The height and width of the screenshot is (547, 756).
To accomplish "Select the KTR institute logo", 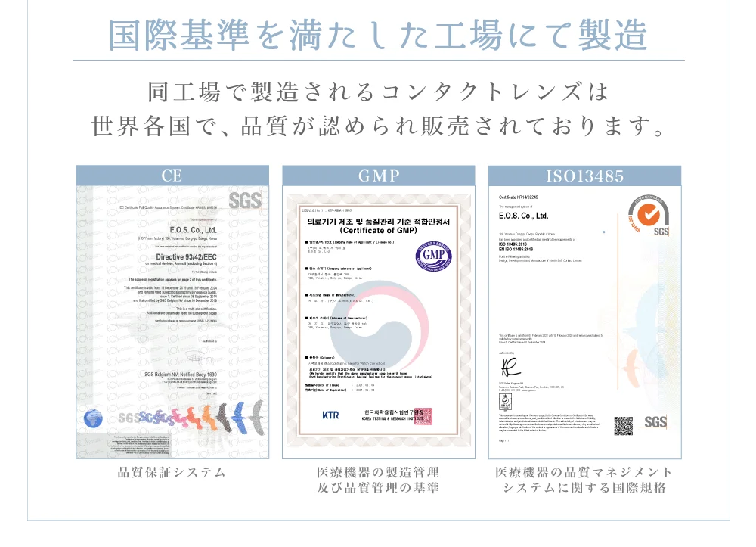I will tap(330, 415).
